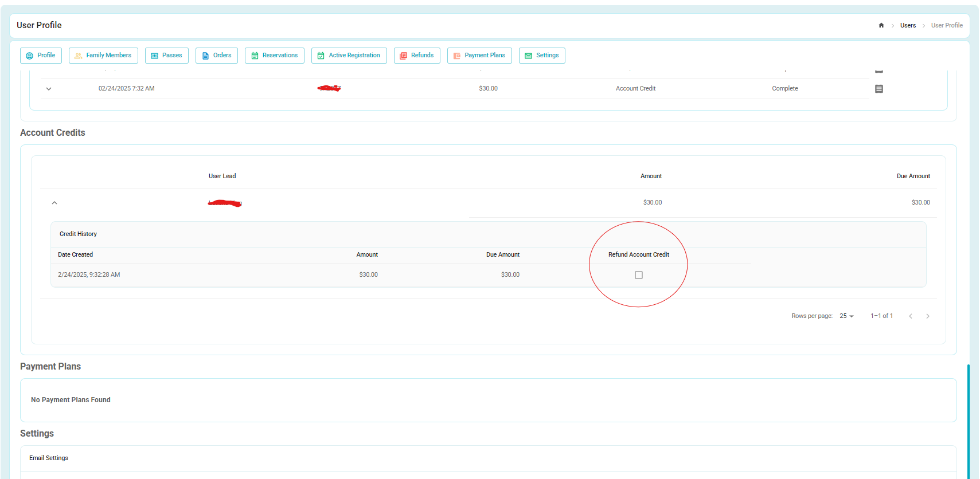Check the Refund Account Credit checkbox

click(x=639, y=275)
